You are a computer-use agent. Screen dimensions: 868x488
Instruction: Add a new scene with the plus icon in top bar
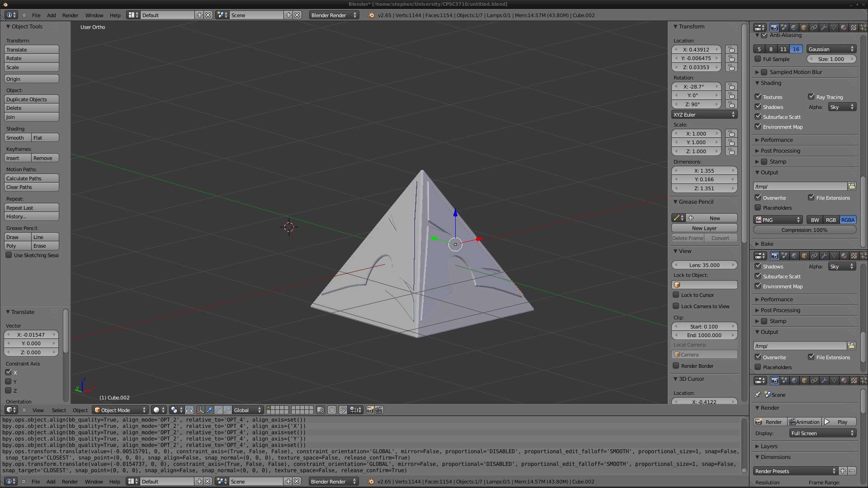(289, 15)
